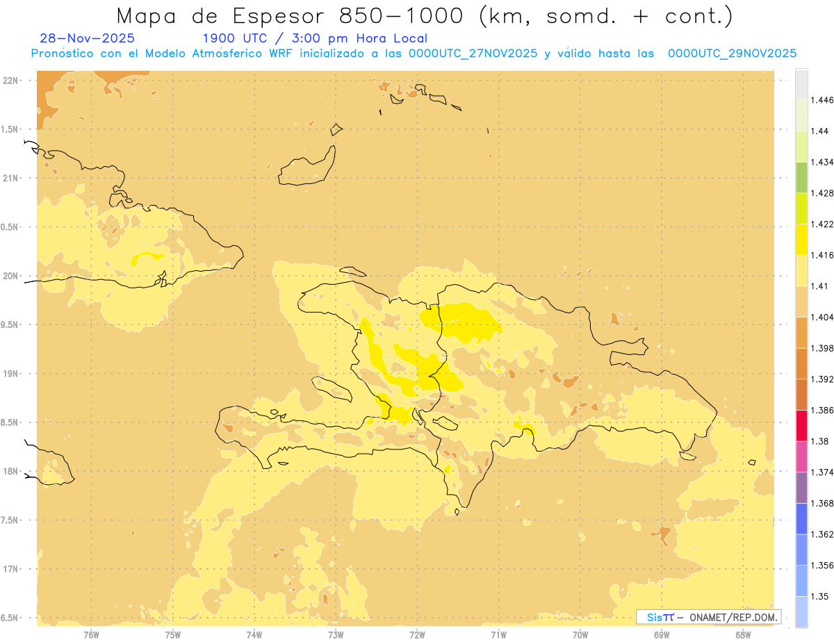
Task: Click the 69W longitude label
Action: click(x=661, y=634)
